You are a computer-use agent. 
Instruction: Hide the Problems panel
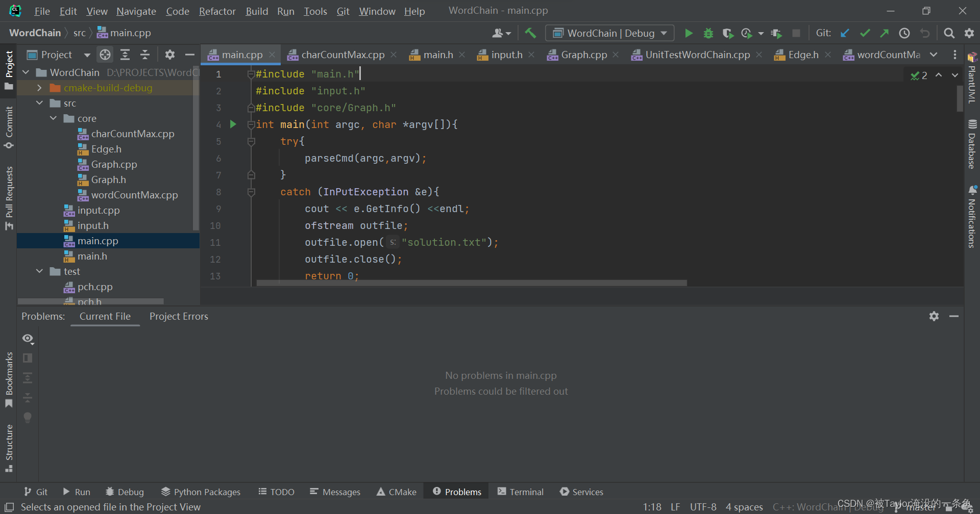click(x=954, y=316)
